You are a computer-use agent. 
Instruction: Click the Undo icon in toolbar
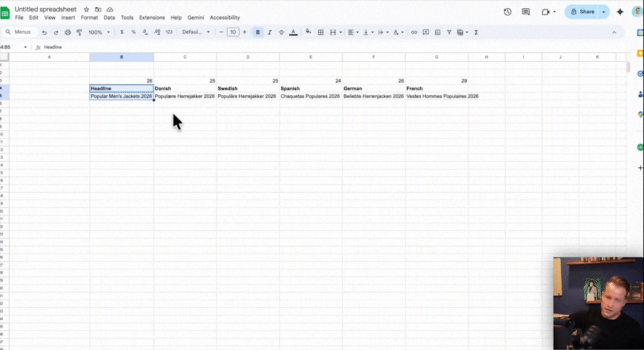(x=44, y=32)
